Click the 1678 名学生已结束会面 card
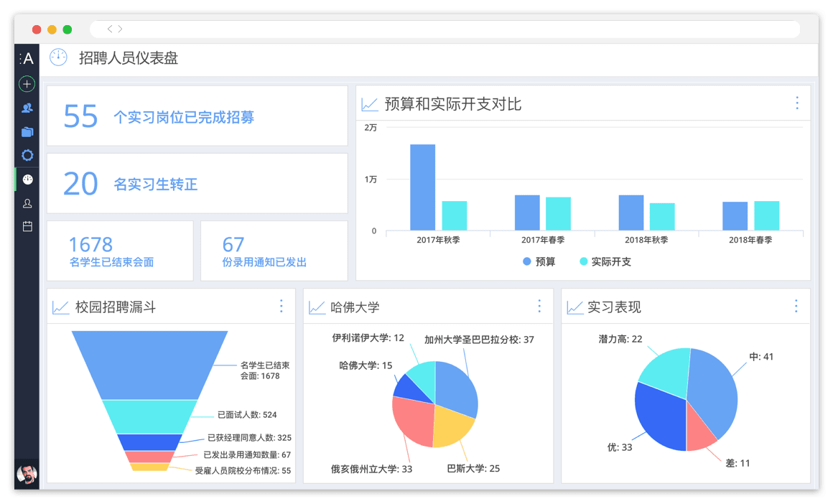Screen dimensions: 833x504 120,251
